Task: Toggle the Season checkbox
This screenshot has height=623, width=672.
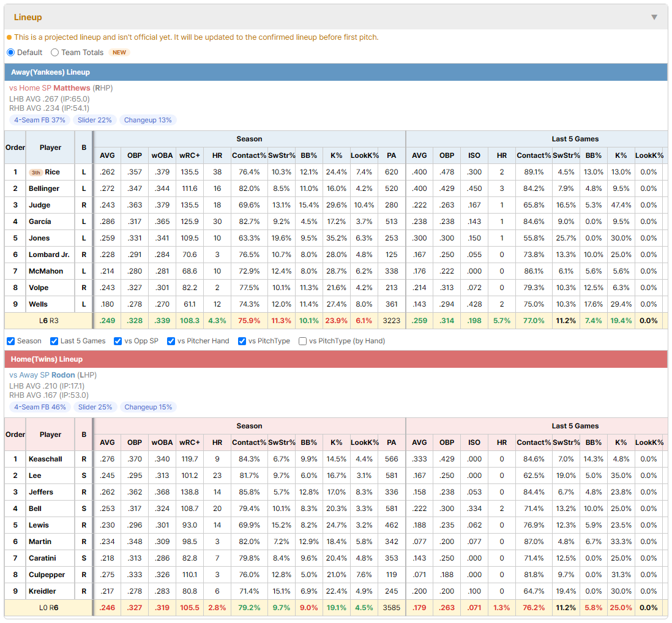Action: tap(11, 341)
